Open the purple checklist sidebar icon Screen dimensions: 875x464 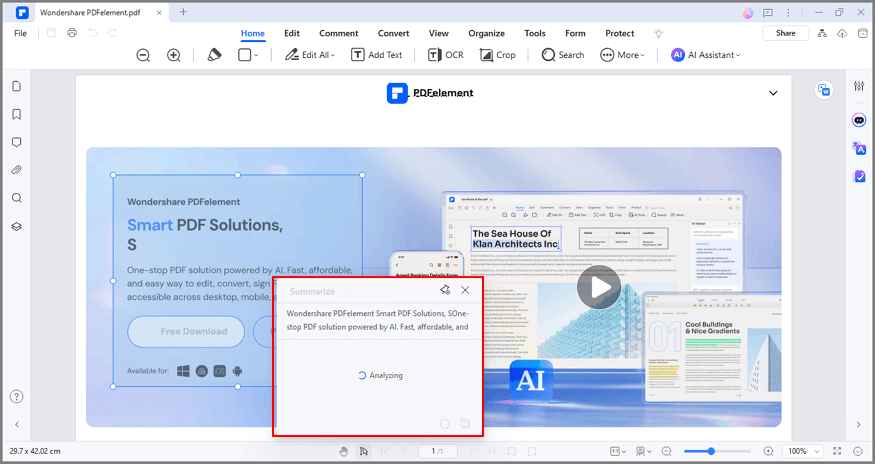(x=859, y=176)
